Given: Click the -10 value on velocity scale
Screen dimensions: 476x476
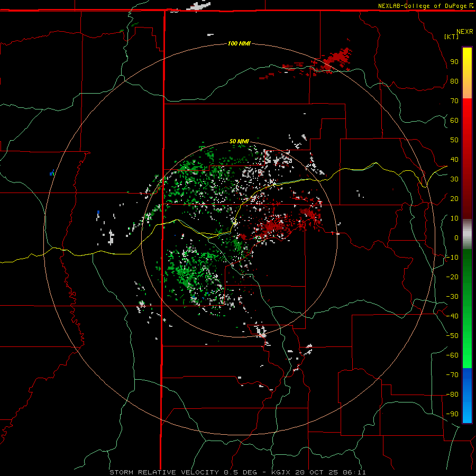Looking at the screenshot, I should pyautogui.click(x=452, y=258).
